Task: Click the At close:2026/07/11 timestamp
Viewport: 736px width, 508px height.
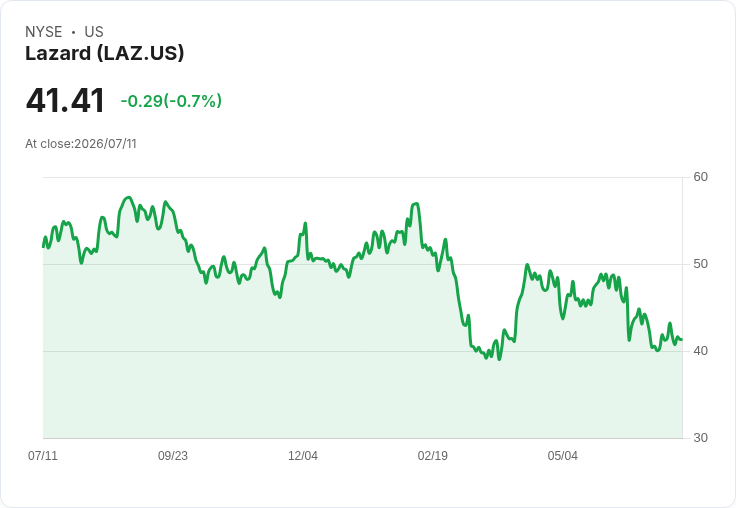Action: 81,144
